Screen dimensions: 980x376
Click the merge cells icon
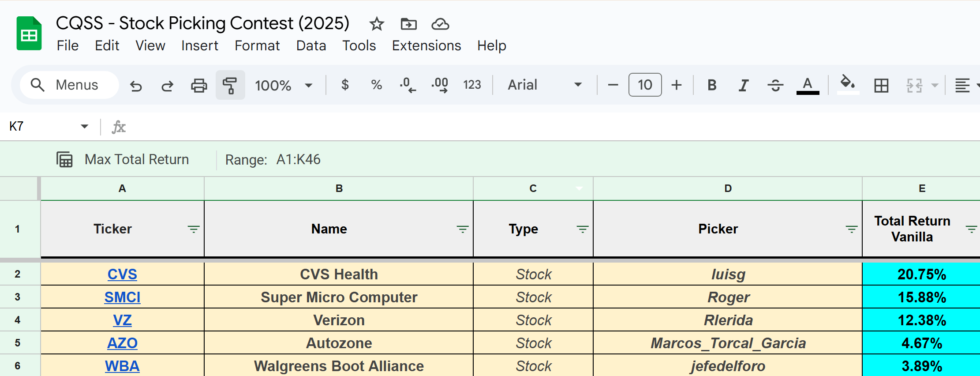click(x=914, y=85)
